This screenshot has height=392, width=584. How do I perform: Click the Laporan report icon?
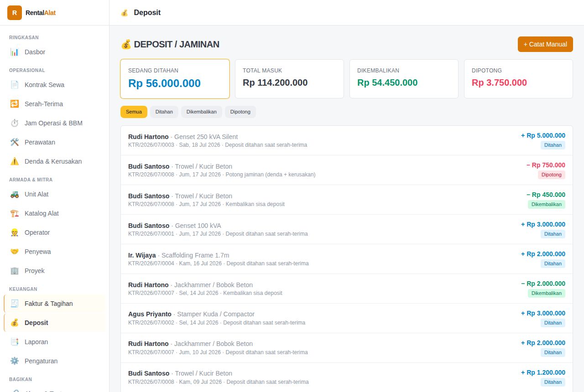[x=15, y=342]
